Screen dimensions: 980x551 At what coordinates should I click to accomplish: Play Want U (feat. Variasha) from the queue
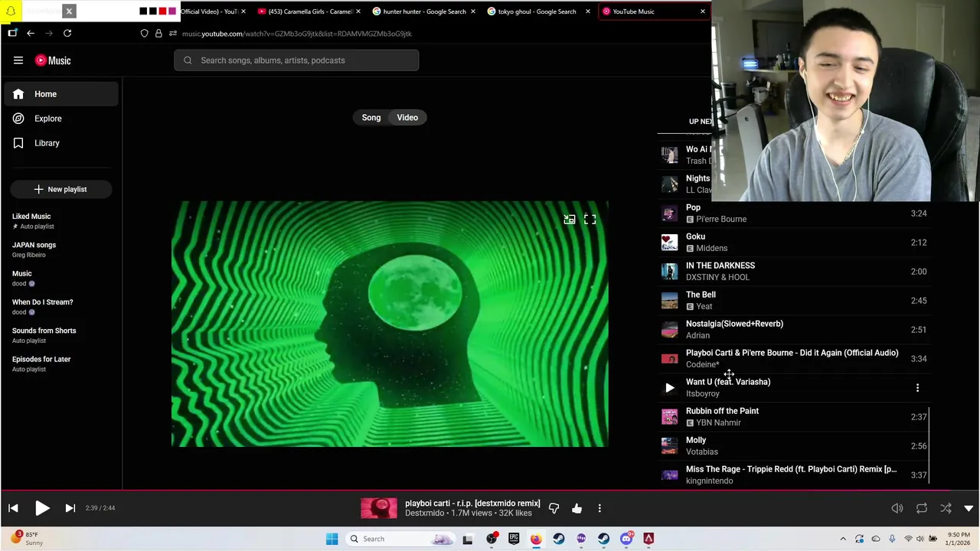coord(670,388)
